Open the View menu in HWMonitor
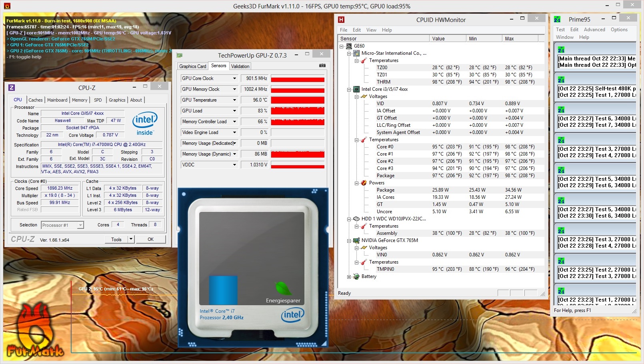The width and height of the screenshot is (644, 364). [x=371, y=30]
